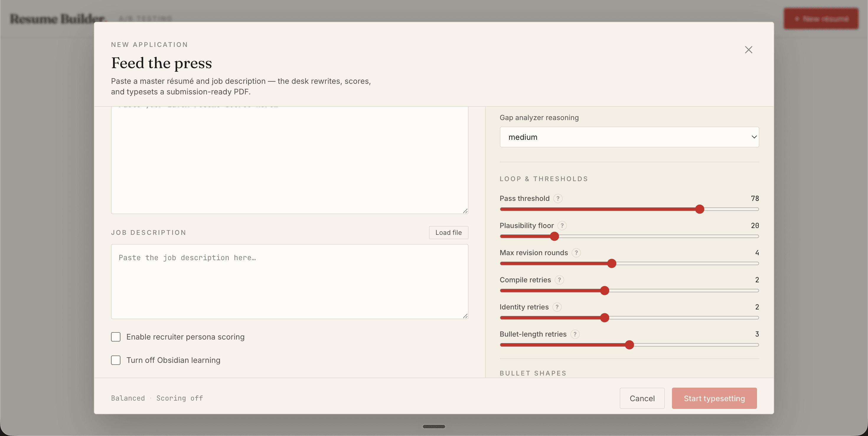The image size is (868, 436).
Task: Click New résumé button behind dialog
Action: coord(821,19)
